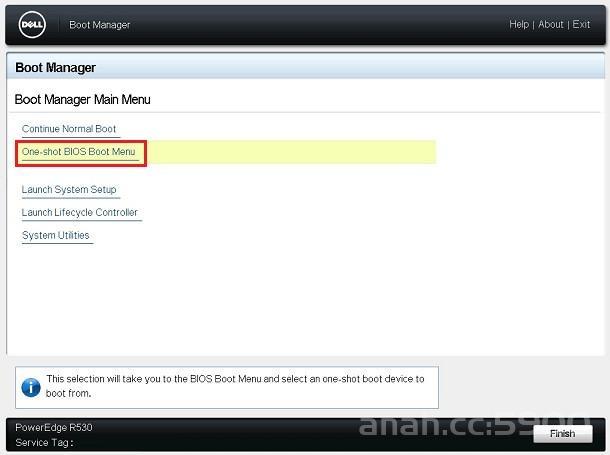Click the BIOS Boot Menu help description text
This screenshot has height=455, width=610.
coord(235,386)
